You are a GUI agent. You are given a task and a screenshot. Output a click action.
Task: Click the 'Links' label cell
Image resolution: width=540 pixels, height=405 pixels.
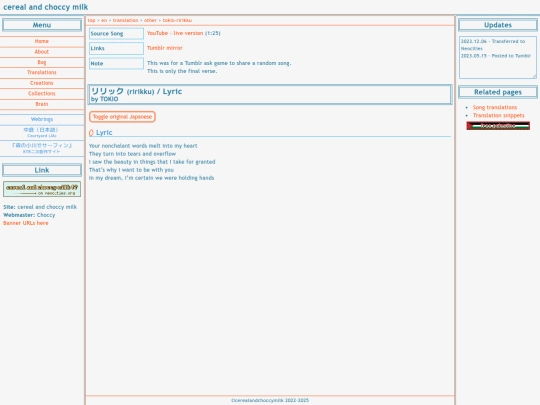pyautogui.click(x=116, y=48)
